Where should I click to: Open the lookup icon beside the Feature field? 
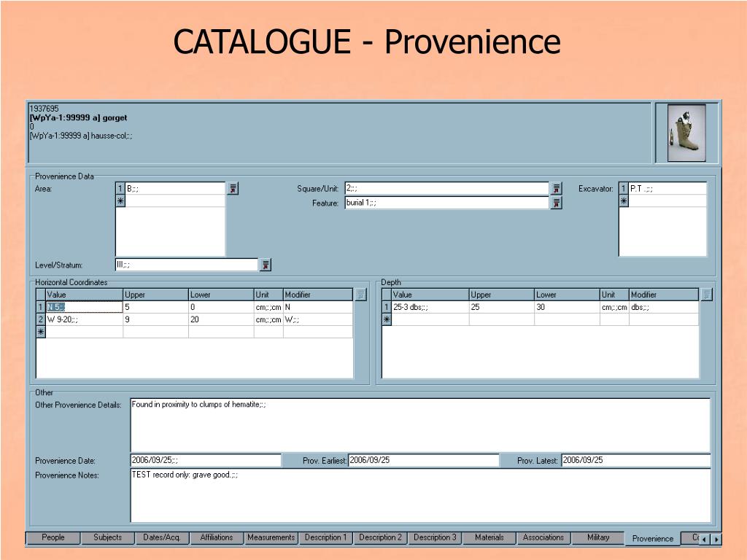556,203
